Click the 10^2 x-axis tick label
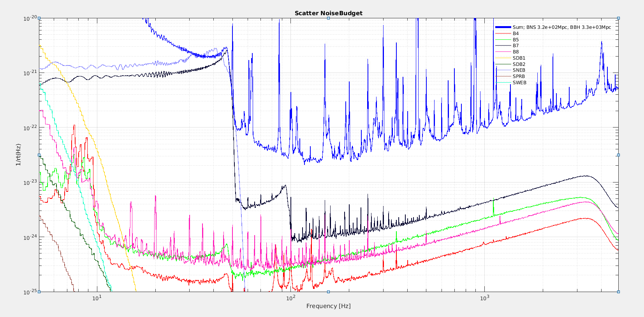The image size is (644, 317). (x=290, y=298)
